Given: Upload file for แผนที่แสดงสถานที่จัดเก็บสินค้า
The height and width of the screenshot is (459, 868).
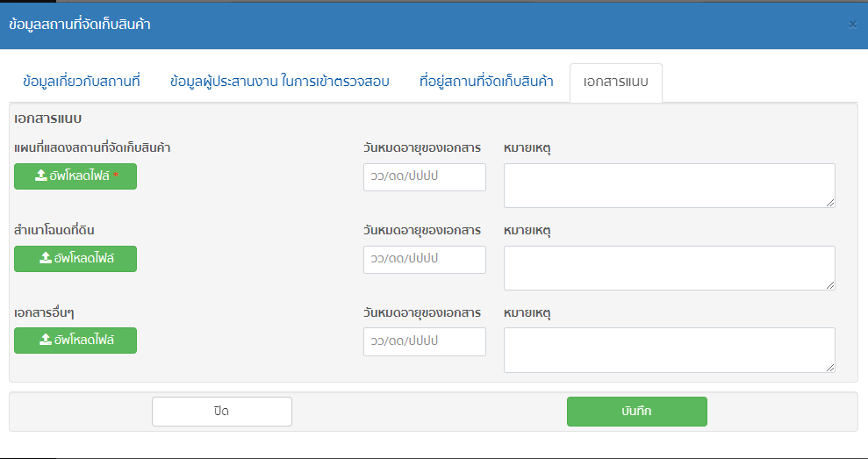Looking at the screenshot, I should point(75,176).
